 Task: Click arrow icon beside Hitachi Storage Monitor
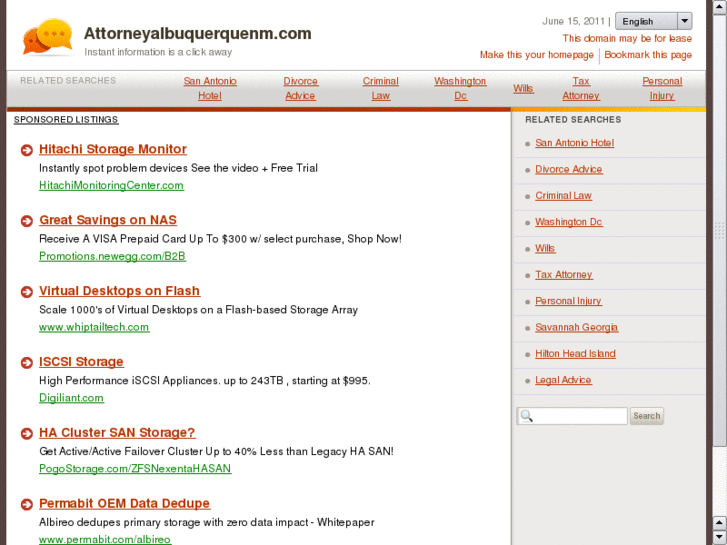[27, 150]
